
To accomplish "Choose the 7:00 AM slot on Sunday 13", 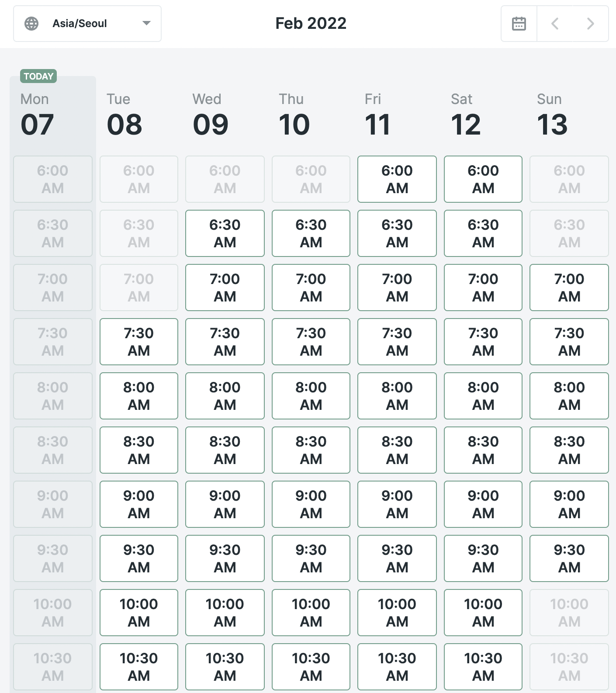I will (569, 288).
